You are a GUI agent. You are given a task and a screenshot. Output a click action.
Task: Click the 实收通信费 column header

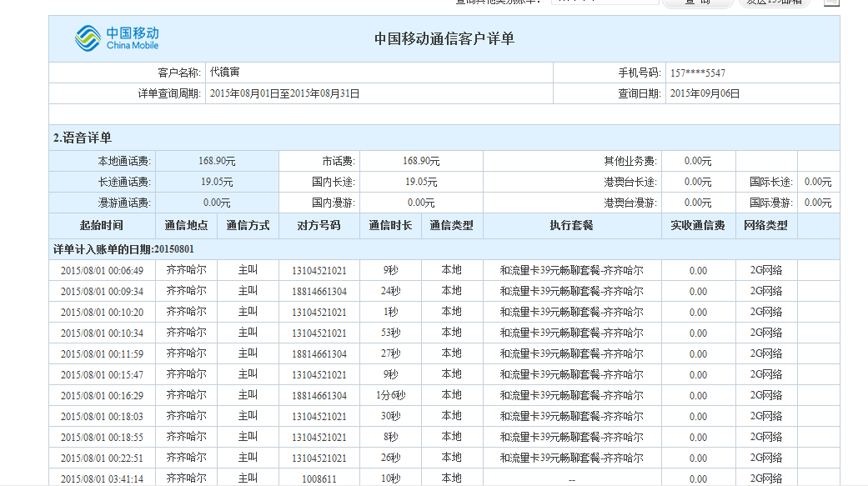coord(698,225)
